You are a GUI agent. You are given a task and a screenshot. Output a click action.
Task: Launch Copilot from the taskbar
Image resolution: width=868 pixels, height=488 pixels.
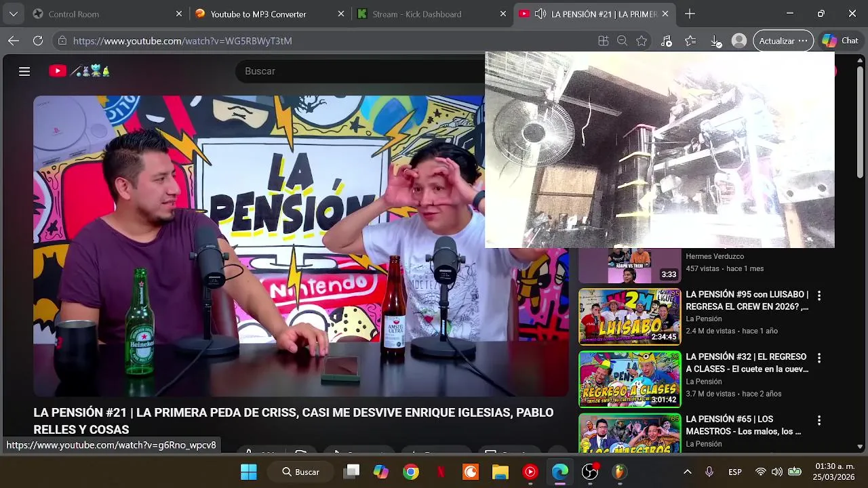click(x=381, y=472)
